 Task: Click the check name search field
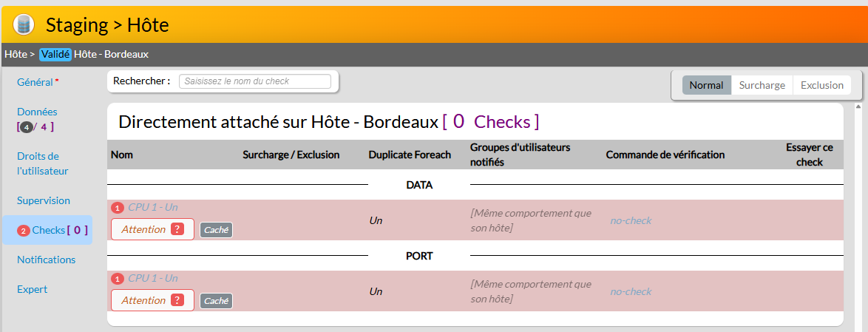click(254, 81)
